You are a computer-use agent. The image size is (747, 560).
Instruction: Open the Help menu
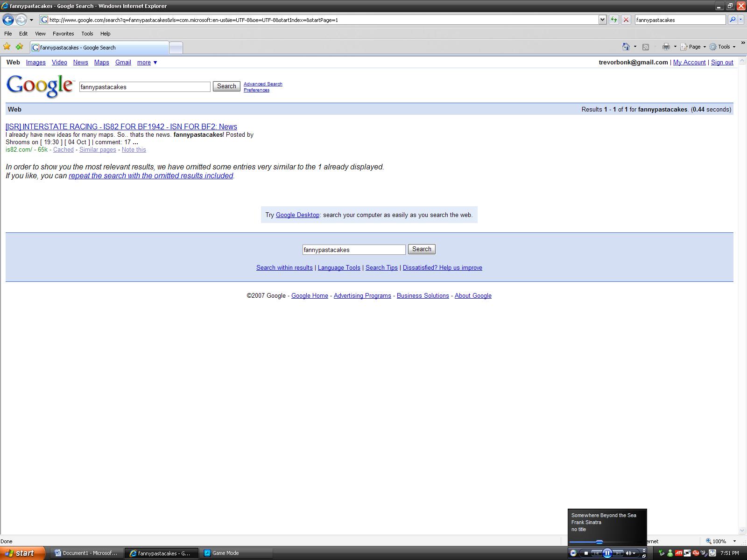pos(106,34)
